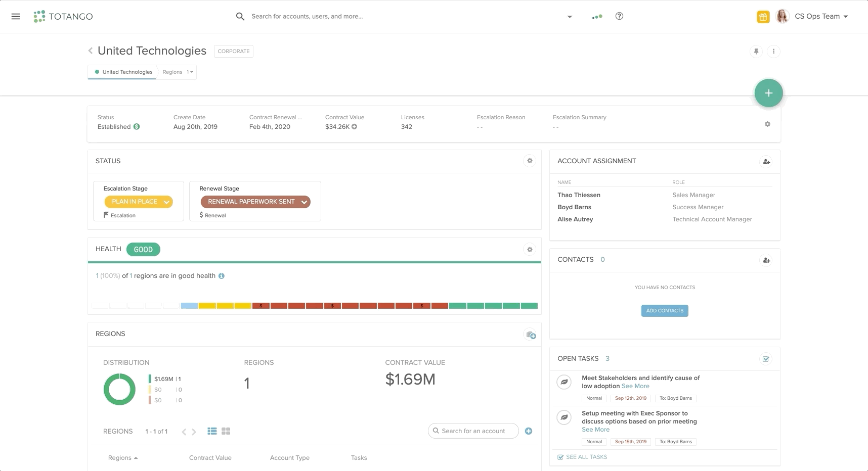The width and height of the screenshot is (868, 471).
Task: Click the Corporate account tag
Action: click(x=234, y=51)
